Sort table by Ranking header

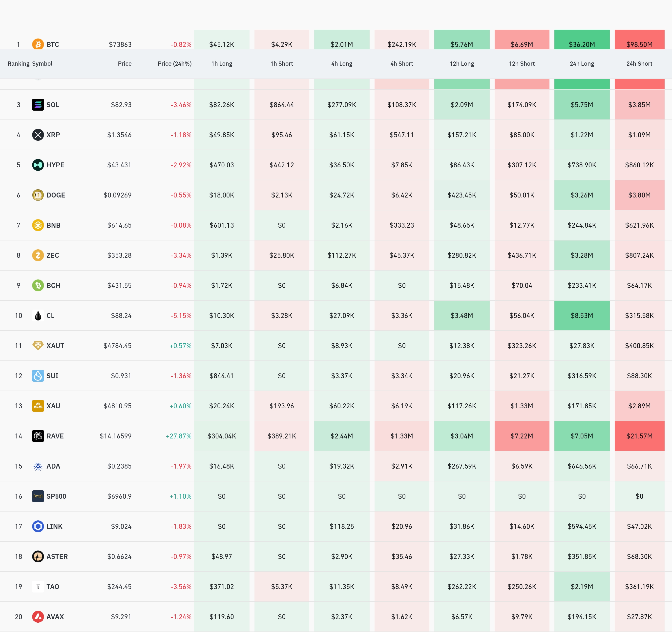click(x=18, y=63)
